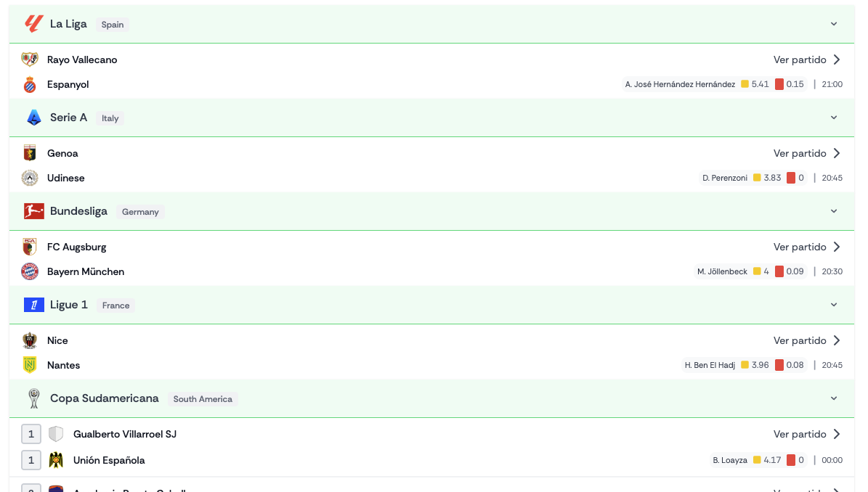Click referee name B. Loayza
Image resolution: width=868 pixels, height=492 pixels.
pos(729,460)
